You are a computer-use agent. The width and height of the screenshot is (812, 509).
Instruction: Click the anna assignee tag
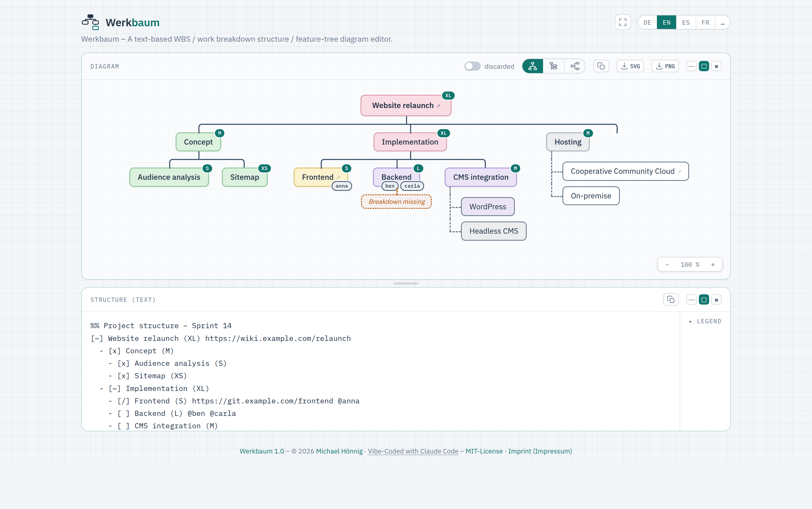pyautogui.click(x=342, y=186)
